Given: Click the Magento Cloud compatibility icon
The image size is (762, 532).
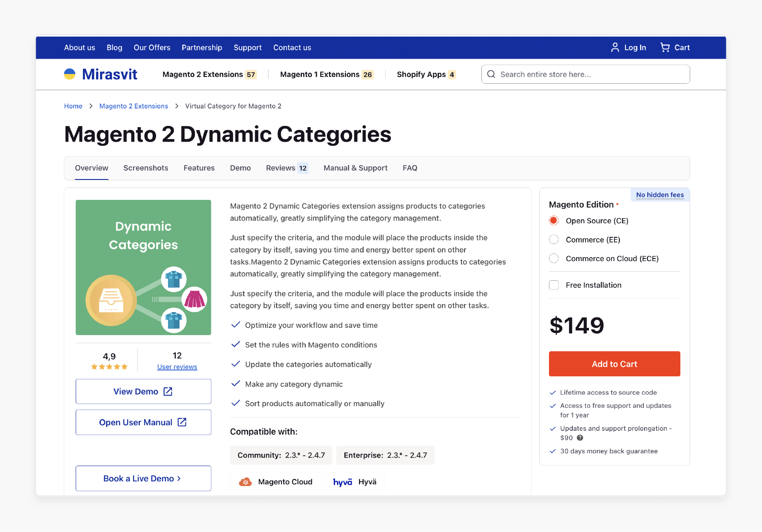Looking at the screenshot, I should pyautogui.click(x=246, y=481).
